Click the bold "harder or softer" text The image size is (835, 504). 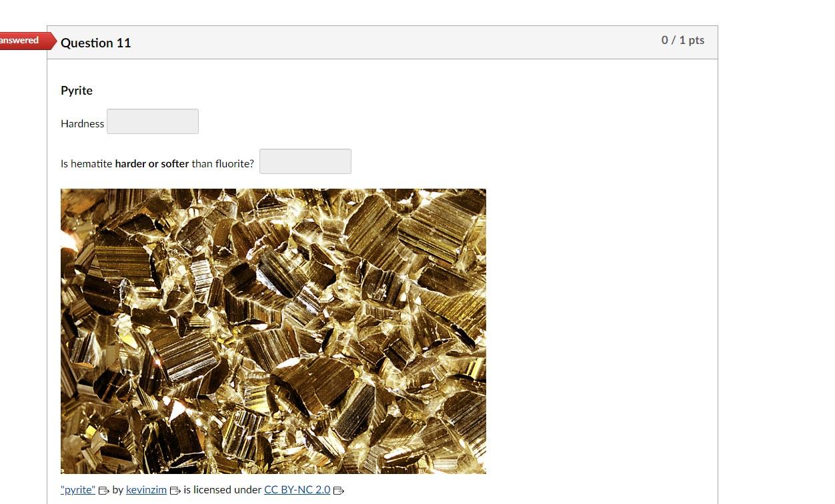tap(152, 163)
